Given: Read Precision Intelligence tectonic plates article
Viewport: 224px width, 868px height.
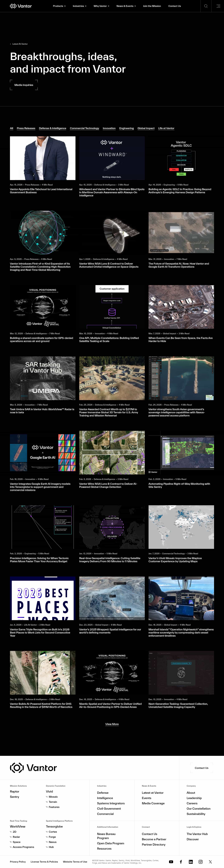Looking at the screenshot, I should coord(39,560).
